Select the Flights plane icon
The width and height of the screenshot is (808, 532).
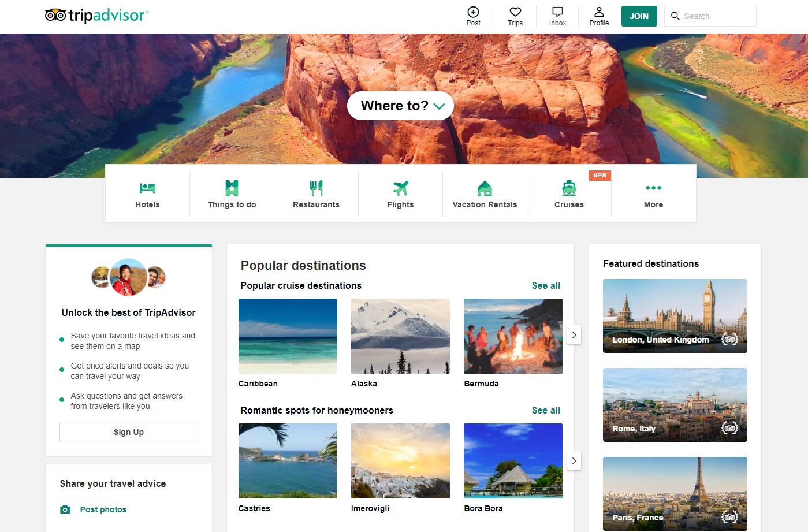pos(400,188)
